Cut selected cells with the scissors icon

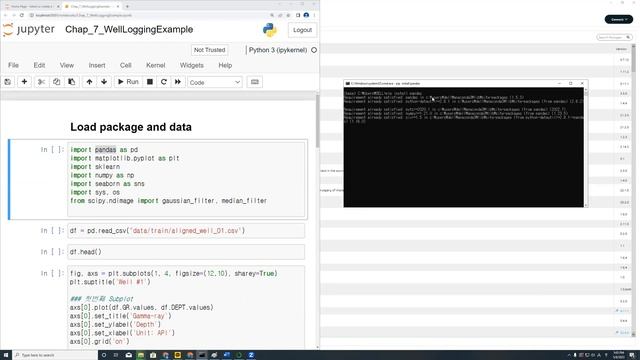tap(41, 82)
